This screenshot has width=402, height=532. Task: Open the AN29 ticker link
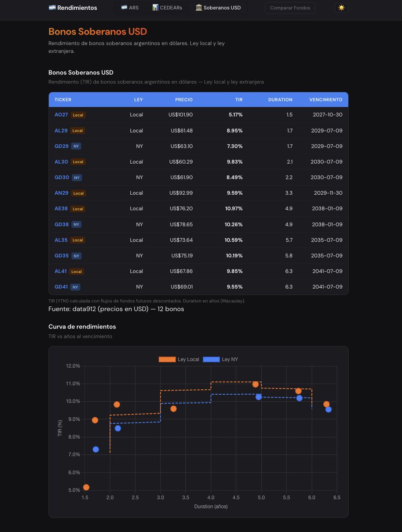(x=62, y=193)
